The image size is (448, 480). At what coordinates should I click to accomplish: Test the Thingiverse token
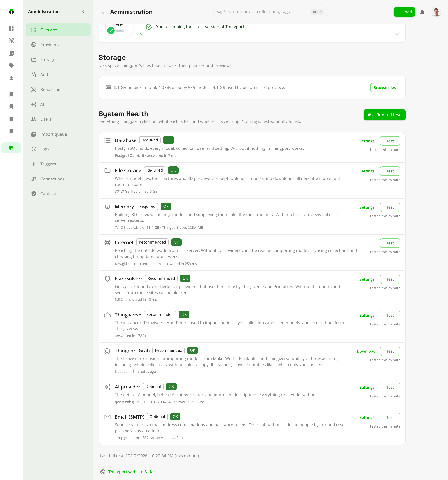pos(390,315)
